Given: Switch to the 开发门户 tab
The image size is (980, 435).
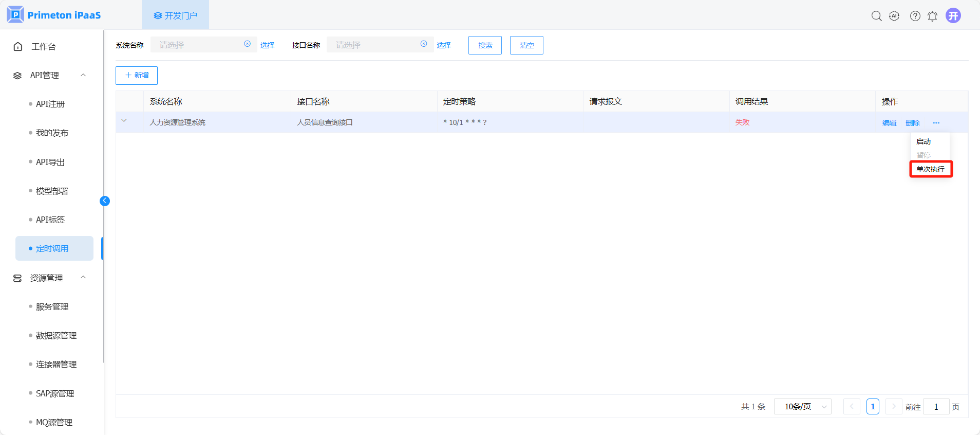Looking at the screenshot, I should click(x=175, y=15).
